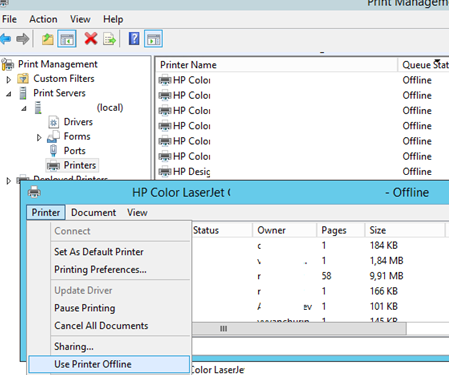This screenshot has height=375, width=449.
Task: Click the 58 pages cell
Action: click(x=326, y=276)
